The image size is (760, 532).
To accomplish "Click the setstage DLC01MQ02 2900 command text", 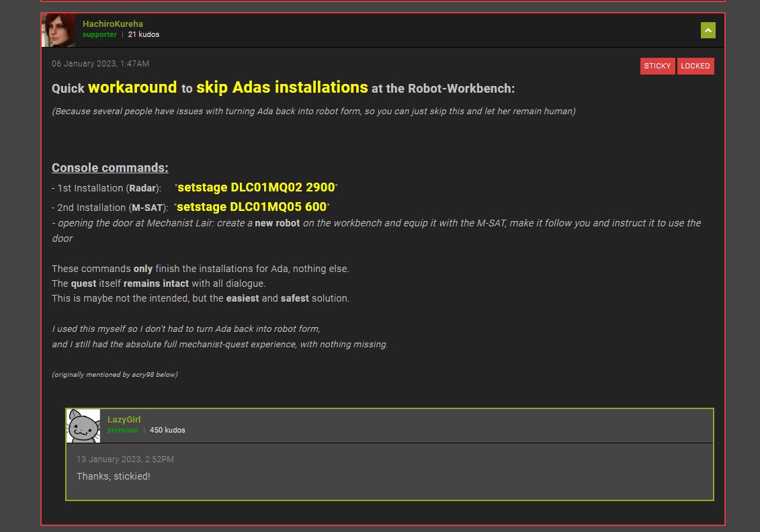I will (x=256, y=187).
